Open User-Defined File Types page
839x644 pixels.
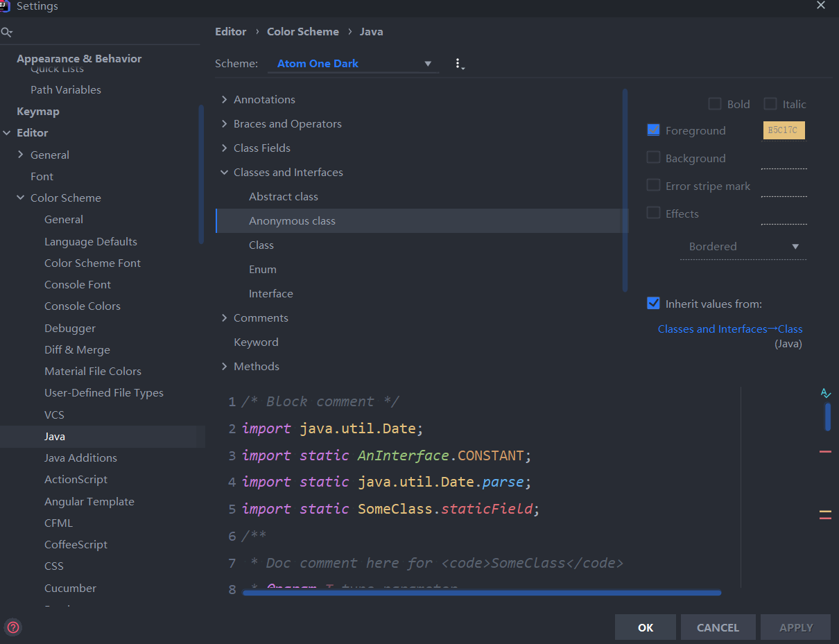pos(104,393)
